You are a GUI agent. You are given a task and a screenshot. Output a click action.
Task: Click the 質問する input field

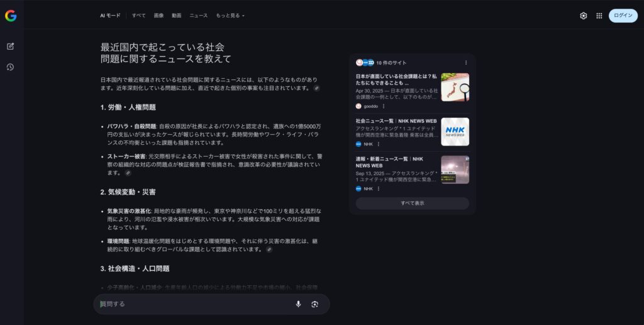click(x=195, y=304)
